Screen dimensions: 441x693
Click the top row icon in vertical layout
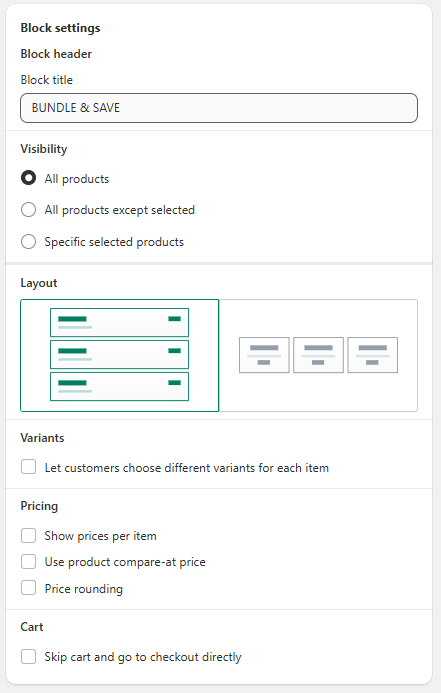119,323
